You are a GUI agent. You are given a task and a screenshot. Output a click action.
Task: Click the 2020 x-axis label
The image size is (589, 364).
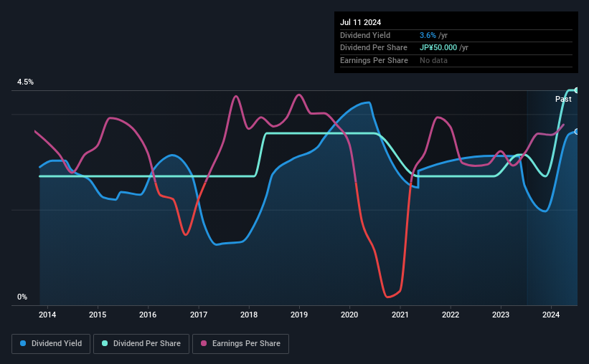pyautogui.click(x=349, y=315)
